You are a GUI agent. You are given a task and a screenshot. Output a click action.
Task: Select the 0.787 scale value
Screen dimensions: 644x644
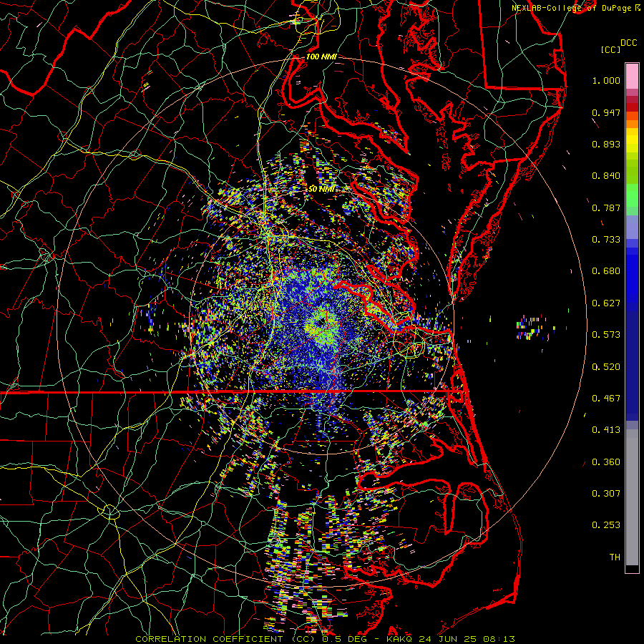[x=606, y=208]
